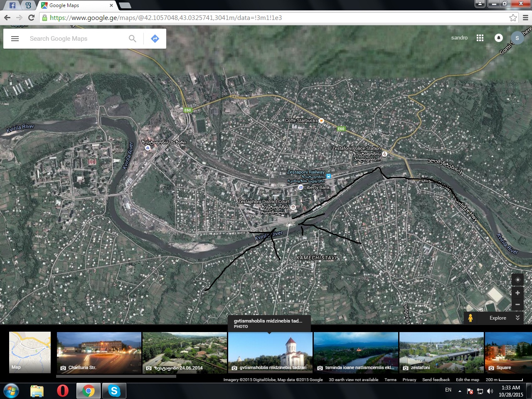Screen dimensions: 532x399
Task: Show hidden system tray icons
Action: coord(460,391)
